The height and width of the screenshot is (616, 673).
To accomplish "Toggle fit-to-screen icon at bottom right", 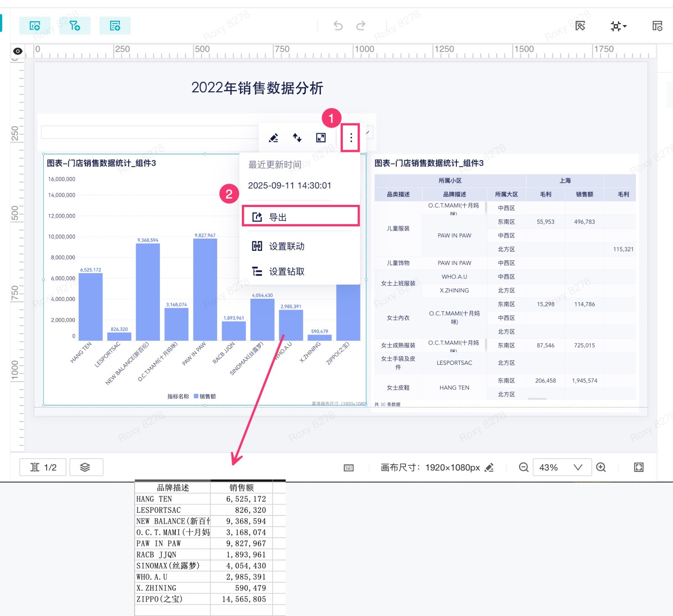I will (x=639, y=467).
